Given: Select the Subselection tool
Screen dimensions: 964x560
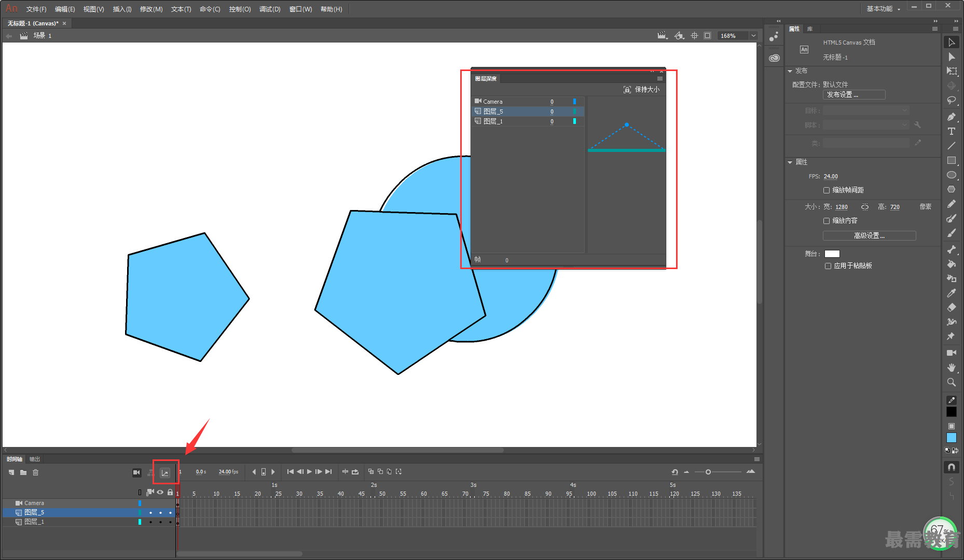Looking at the screenshot, I should tap(951, 57).
